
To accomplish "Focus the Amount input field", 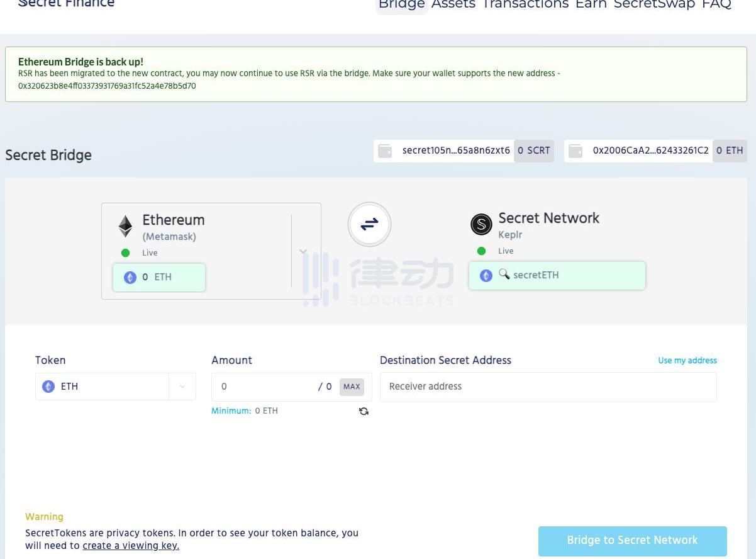I will (x=264, y=387).
